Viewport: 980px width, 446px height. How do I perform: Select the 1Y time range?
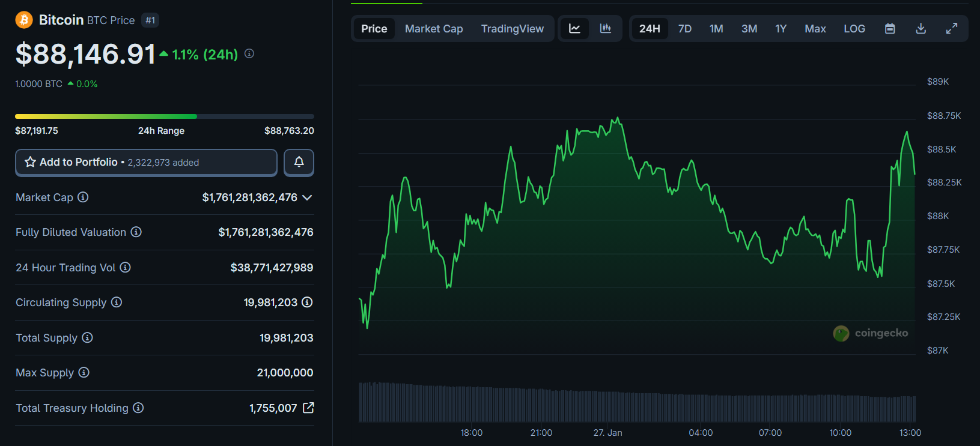click(781, 29)
